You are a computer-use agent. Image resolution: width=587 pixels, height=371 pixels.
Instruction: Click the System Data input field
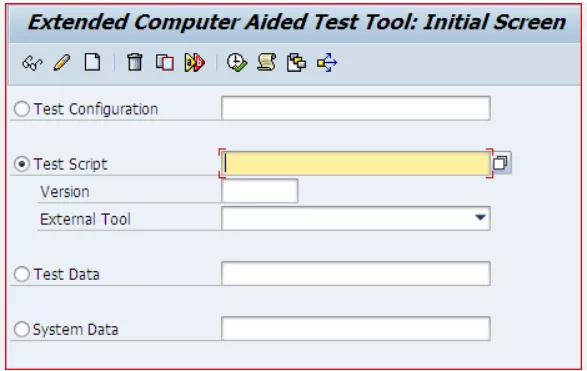point(356,328)
